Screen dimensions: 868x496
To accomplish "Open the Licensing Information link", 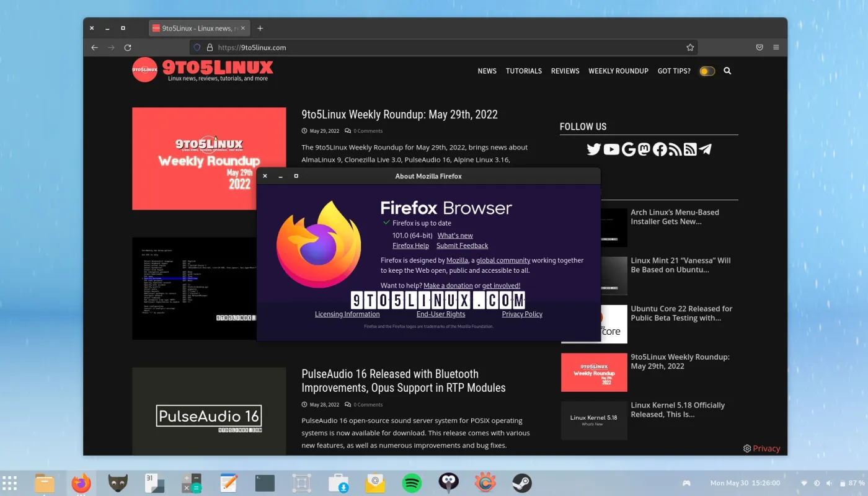I will pyautogui.click(x=347, y=314).
